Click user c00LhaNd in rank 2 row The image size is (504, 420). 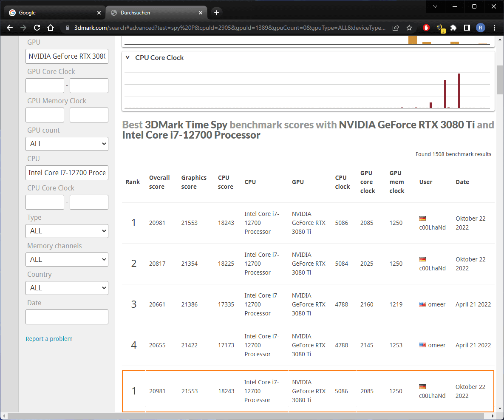tap(432, 268)
